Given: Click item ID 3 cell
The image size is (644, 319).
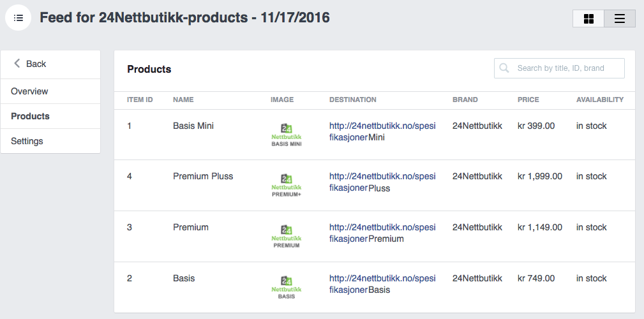Looking at the screenshot, I should coord(130,227).
